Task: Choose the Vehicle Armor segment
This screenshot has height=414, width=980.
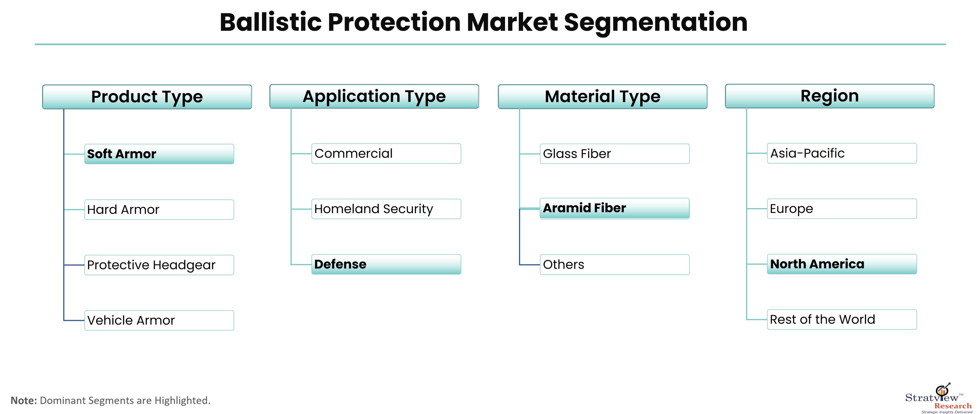Action: pyautogui.click(x=159, y=321)
